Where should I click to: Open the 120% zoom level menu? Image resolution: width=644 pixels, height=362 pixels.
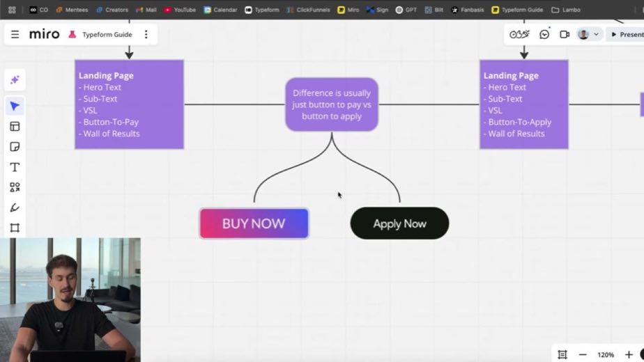[606, 354]
